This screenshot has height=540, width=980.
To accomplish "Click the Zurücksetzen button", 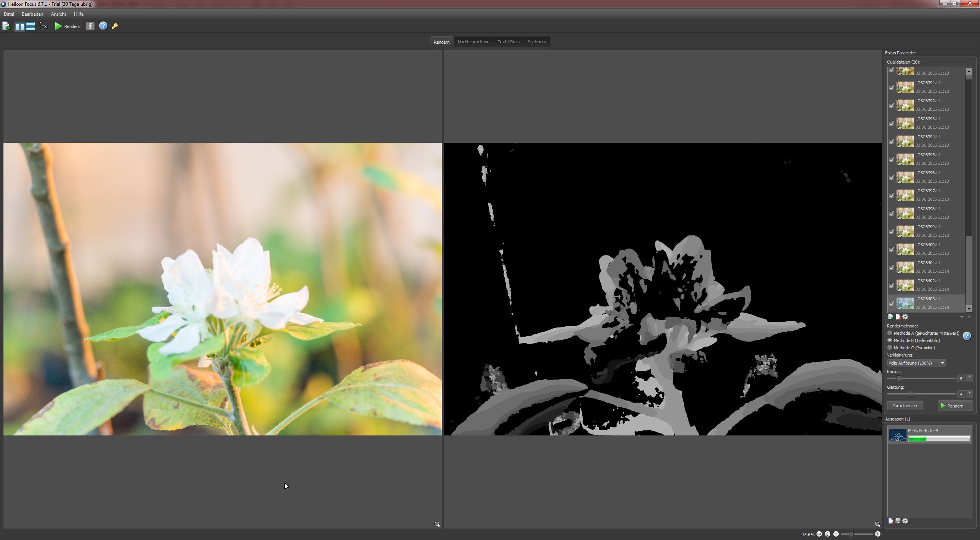I will point(905,406).
